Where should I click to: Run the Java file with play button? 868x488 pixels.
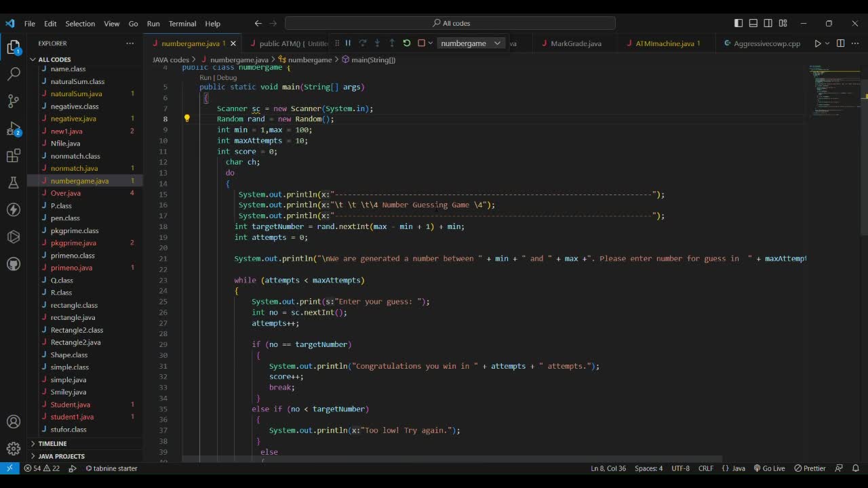tap(817, 43)
